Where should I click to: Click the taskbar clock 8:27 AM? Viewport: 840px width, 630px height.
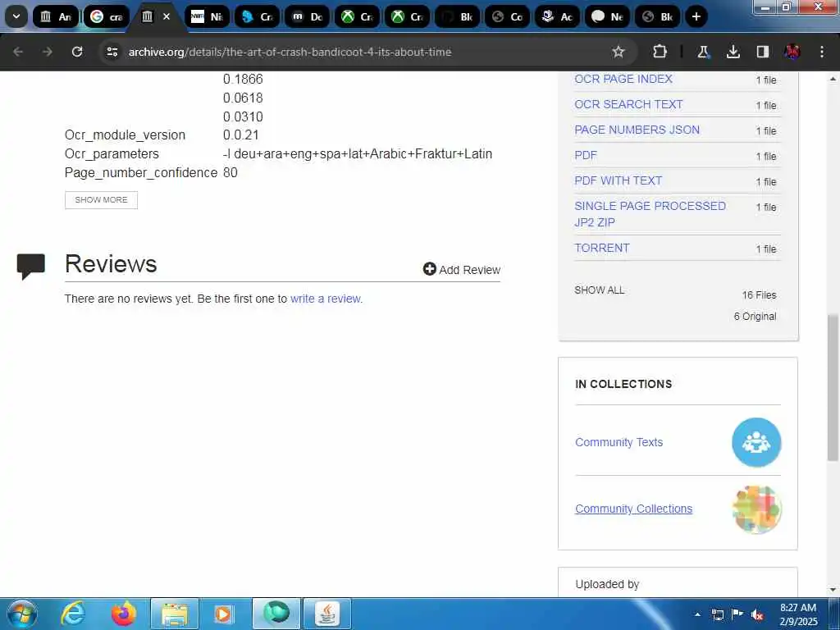tap(798, 608)
